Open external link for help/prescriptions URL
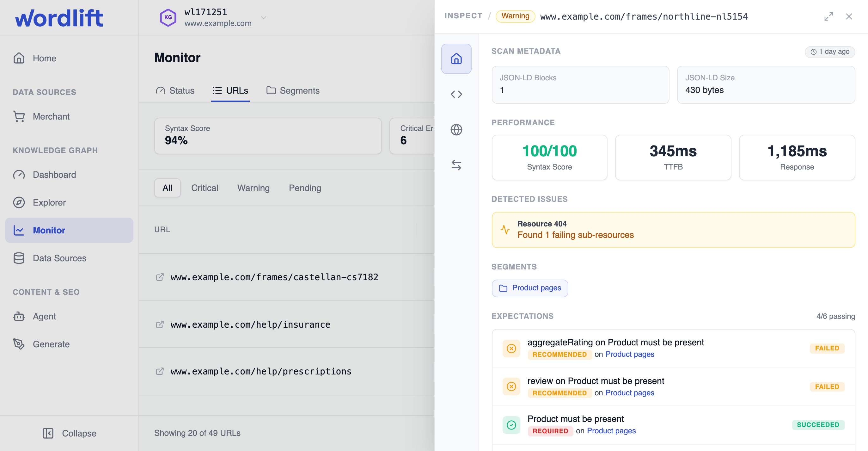 [x=160, y=371]
